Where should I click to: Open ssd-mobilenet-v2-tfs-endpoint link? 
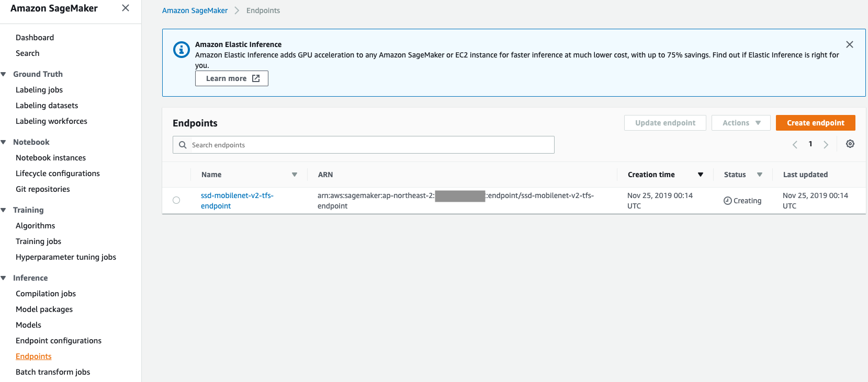tap(237, 201)
